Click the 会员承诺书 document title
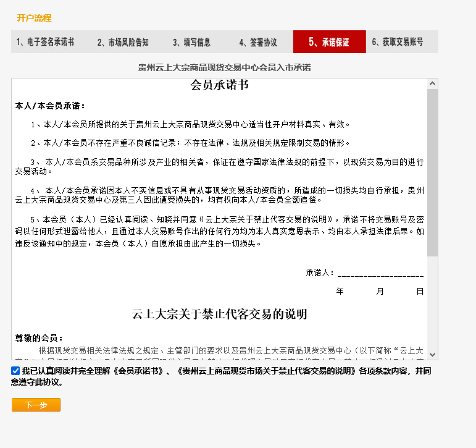 [x=220, y=85]
